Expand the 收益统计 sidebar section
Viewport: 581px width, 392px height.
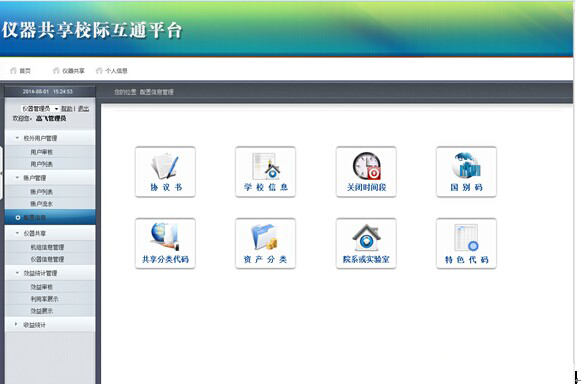(50, 325)
